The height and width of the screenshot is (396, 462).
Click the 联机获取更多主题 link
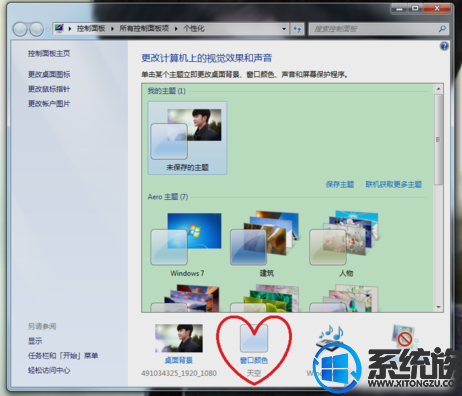394,184
